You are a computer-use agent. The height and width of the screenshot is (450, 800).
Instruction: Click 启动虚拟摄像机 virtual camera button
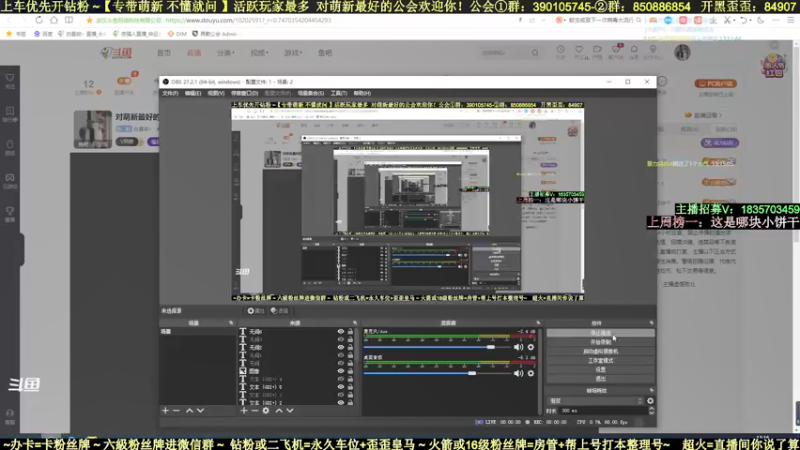(x=601, y=352)
